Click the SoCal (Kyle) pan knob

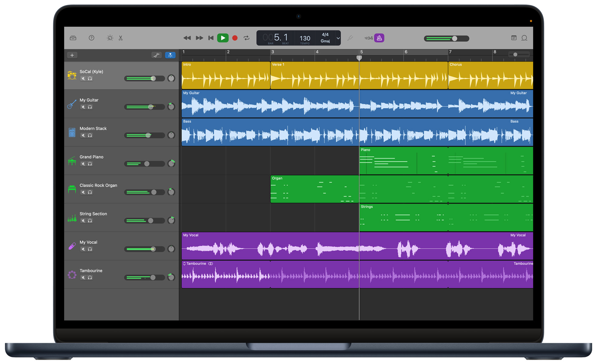(171, 78)
